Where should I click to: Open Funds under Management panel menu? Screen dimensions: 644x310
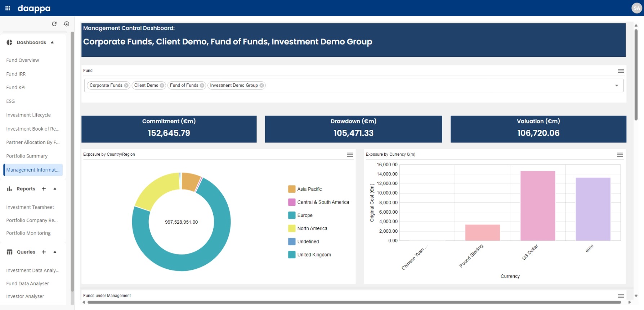point(621,296)
